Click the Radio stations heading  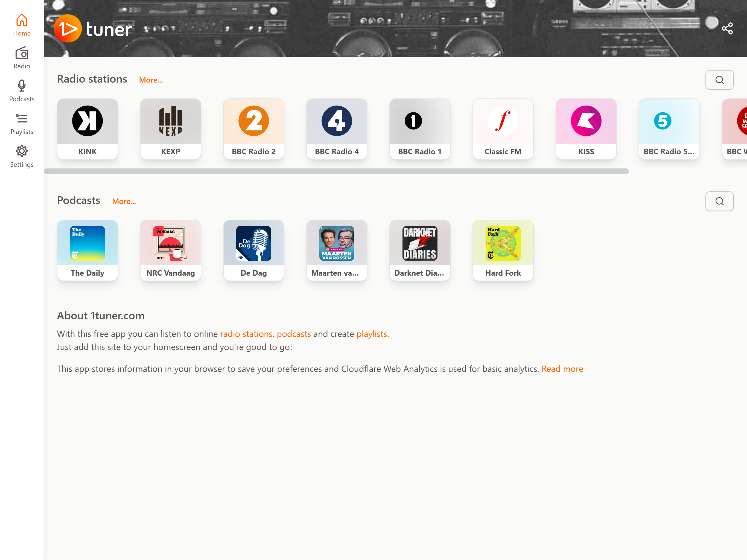pos(92,79)
